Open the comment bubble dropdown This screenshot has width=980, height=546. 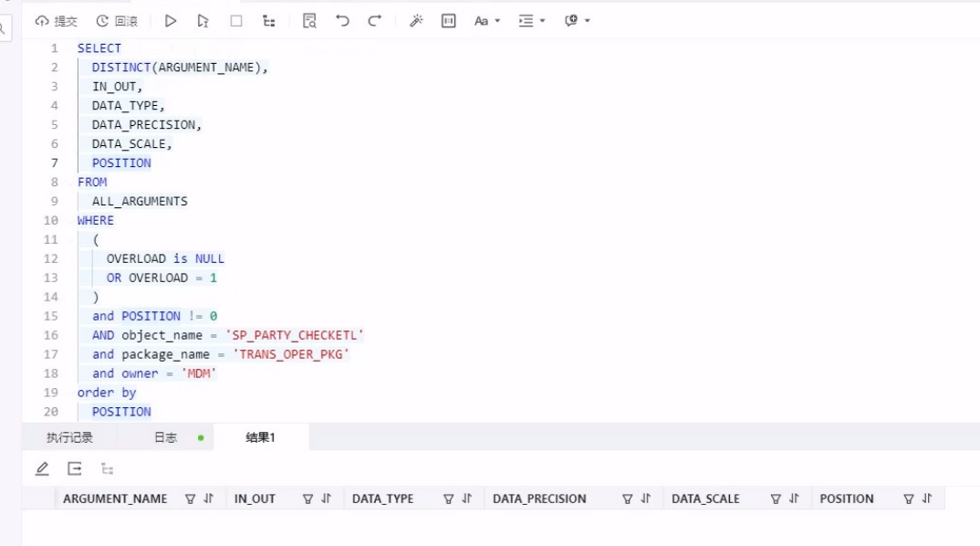click(x=577, y=21)
